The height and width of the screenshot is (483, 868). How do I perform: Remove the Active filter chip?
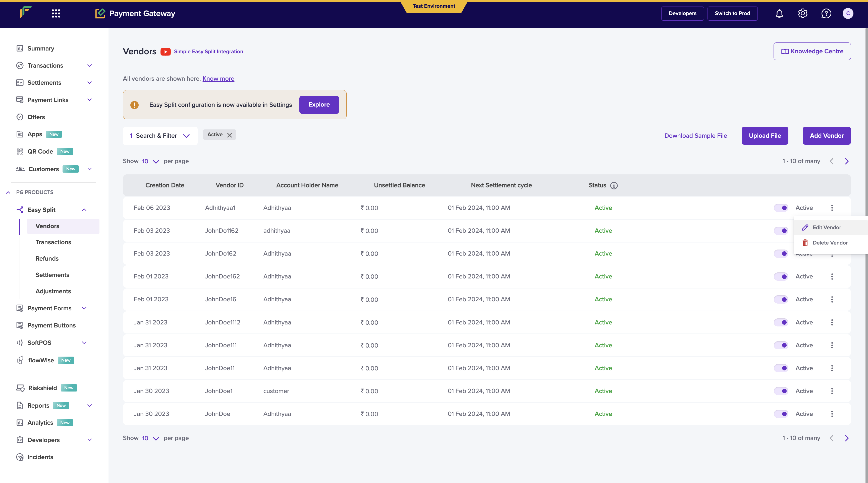click(x=230, y=135)
